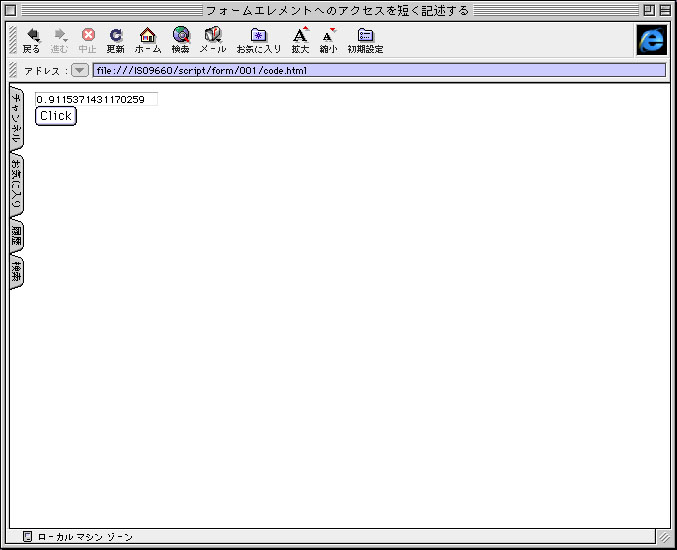This screenshot has width=677, height=550.
Task: Click the text field showing 0.9115371431170259
Action: [96, 99]
